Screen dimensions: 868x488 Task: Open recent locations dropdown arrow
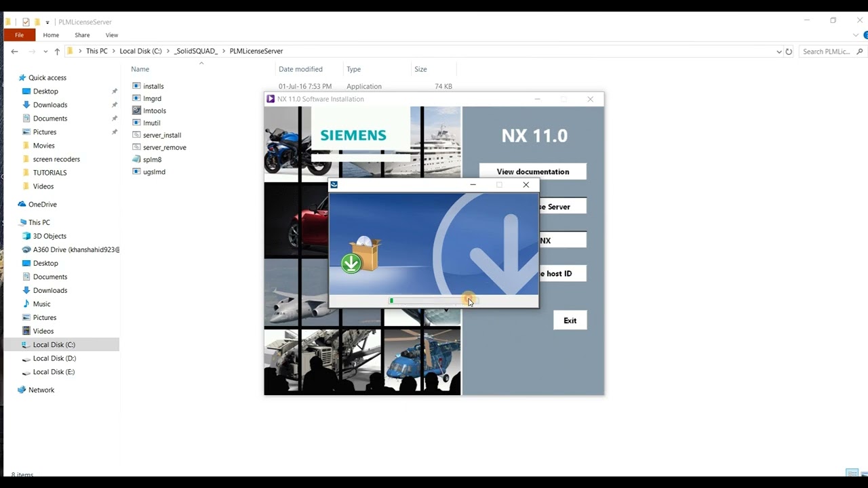[45, 52]
